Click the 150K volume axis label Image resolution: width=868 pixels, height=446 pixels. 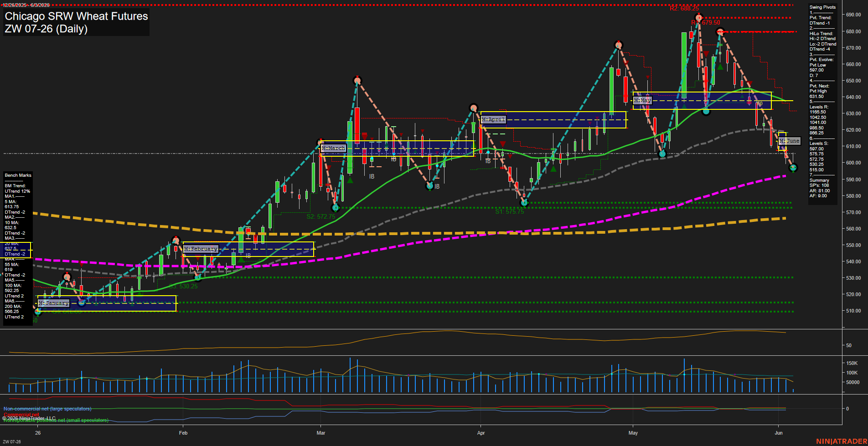point(852,363)
